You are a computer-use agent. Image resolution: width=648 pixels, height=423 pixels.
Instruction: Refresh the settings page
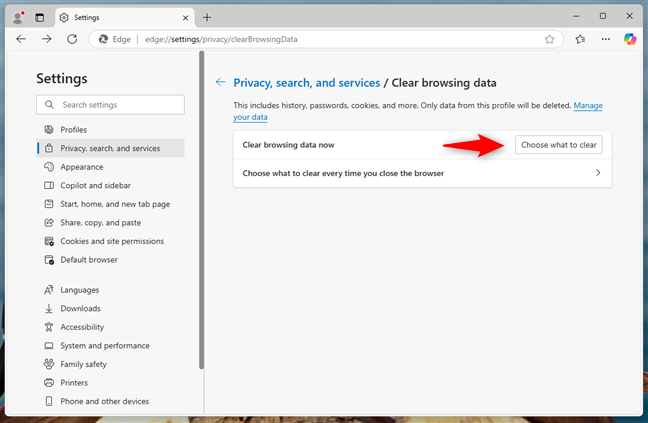pyautogui.click(x=72, y=39)
